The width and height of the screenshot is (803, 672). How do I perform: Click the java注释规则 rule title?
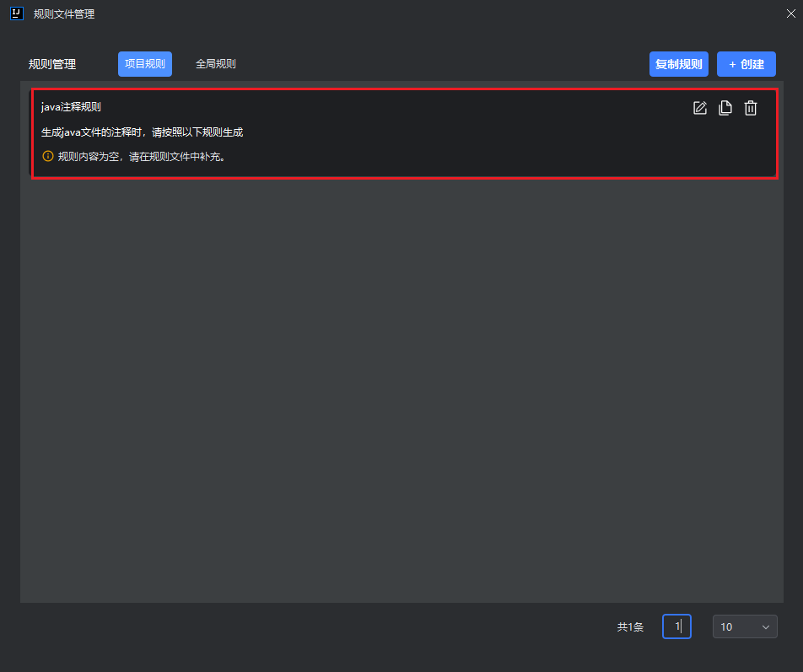coord(71,107)
